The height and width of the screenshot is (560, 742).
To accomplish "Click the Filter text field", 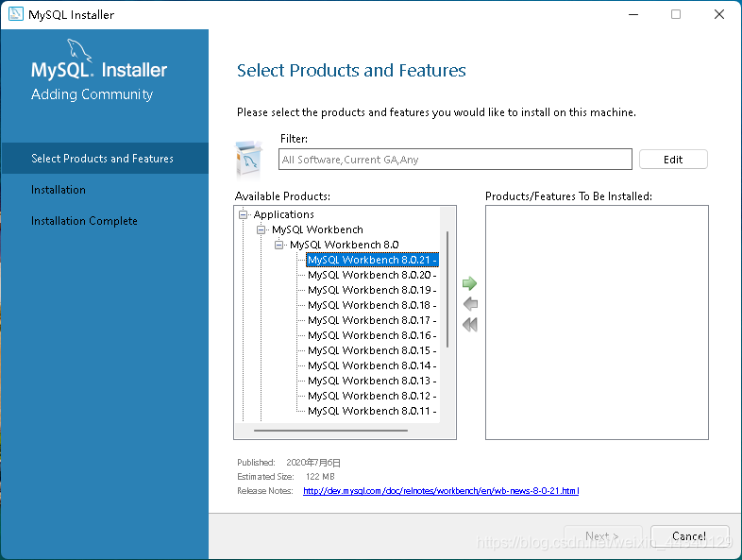I will [x=456, y=160].
